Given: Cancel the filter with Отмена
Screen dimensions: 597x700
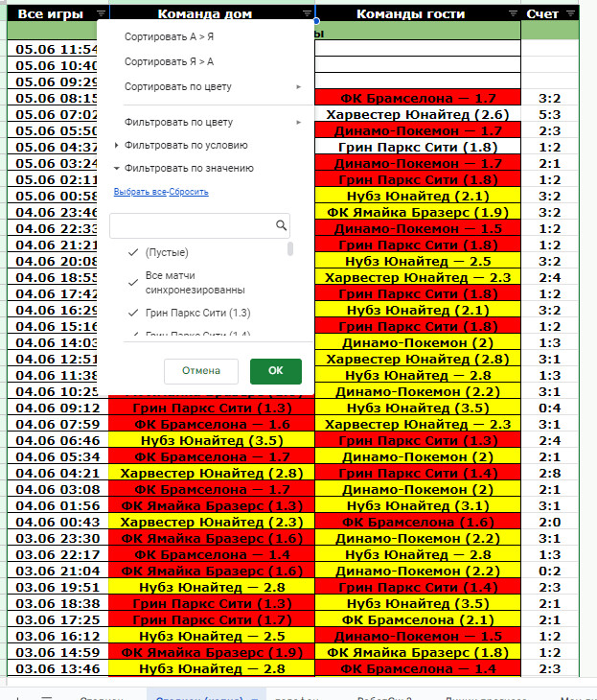Looking at the screenshot, I should (201, 371).
